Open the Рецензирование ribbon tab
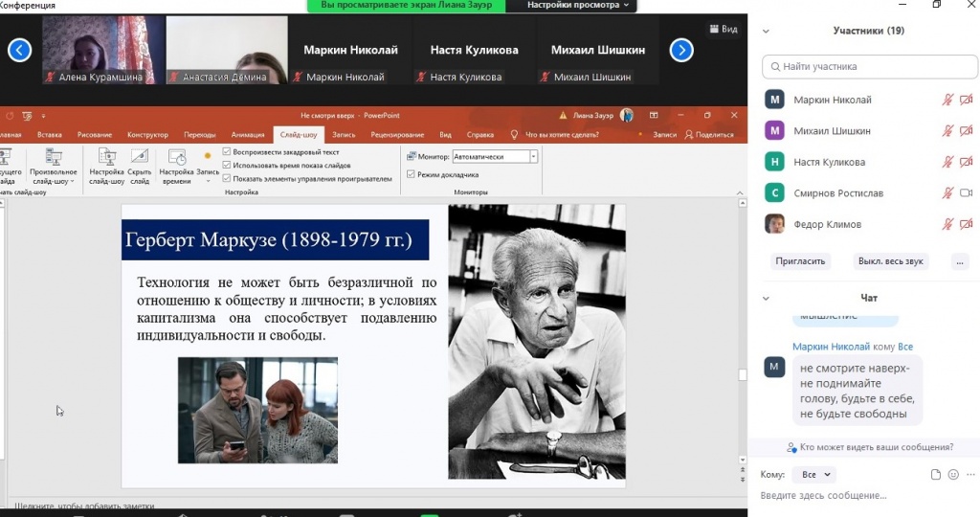The height and width of the screenshot is (517, 980). [x=397, y=135]
